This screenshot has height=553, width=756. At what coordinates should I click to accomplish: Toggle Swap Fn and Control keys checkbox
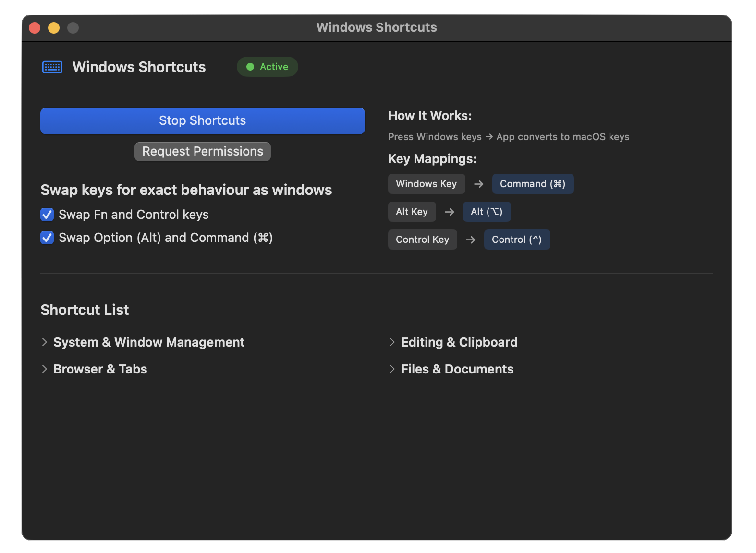(47, 215)
